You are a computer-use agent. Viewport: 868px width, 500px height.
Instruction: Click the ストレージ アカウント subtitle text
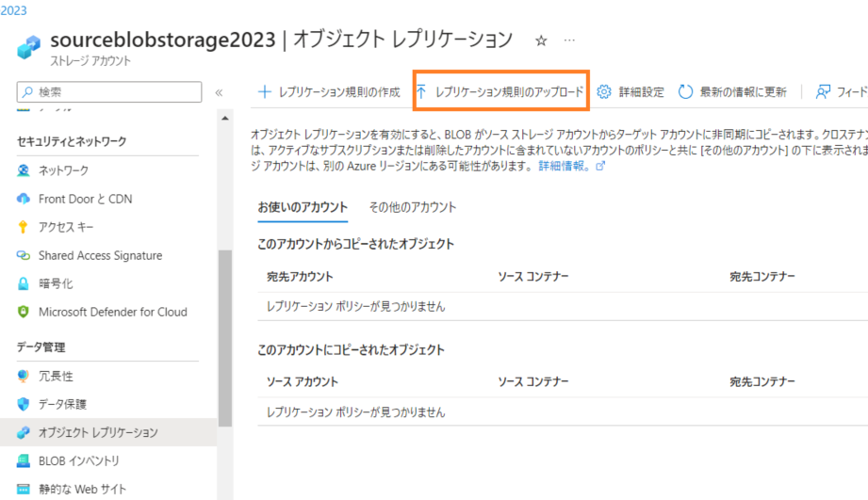90,61
